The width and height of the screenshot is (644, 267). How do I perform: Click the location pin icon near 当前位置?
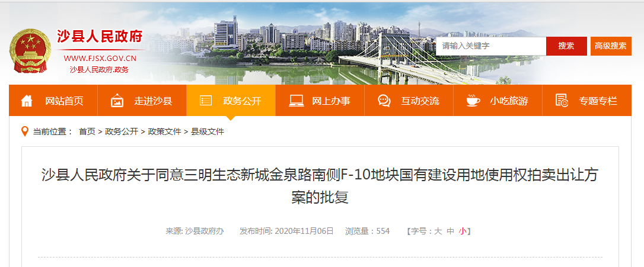[25, 131]
